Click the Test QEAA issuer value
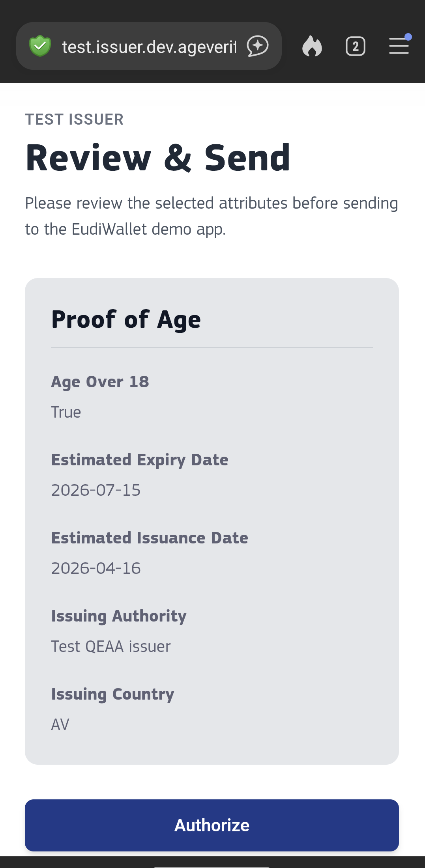Screen dimensions: 425x868 click(111, 646)
